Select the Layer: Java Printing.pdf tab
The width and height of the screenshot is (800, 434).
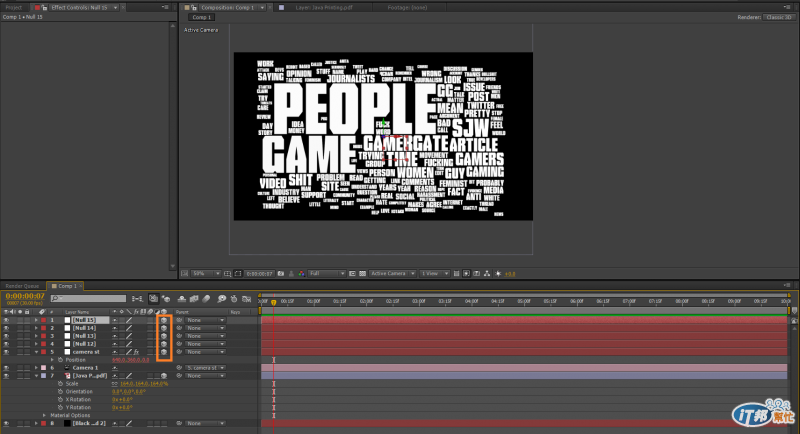coord(324,8)
